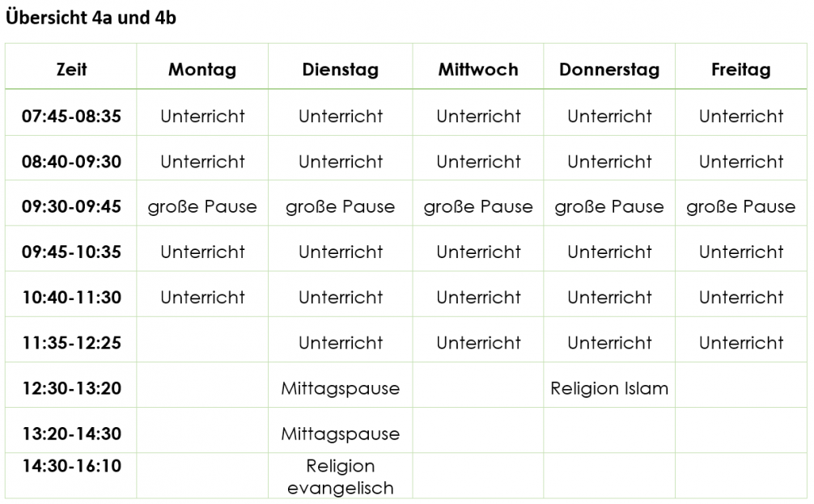Click the Dienstag 'Mittagspause' cell at 12:30-13:20

click(340, 388)
